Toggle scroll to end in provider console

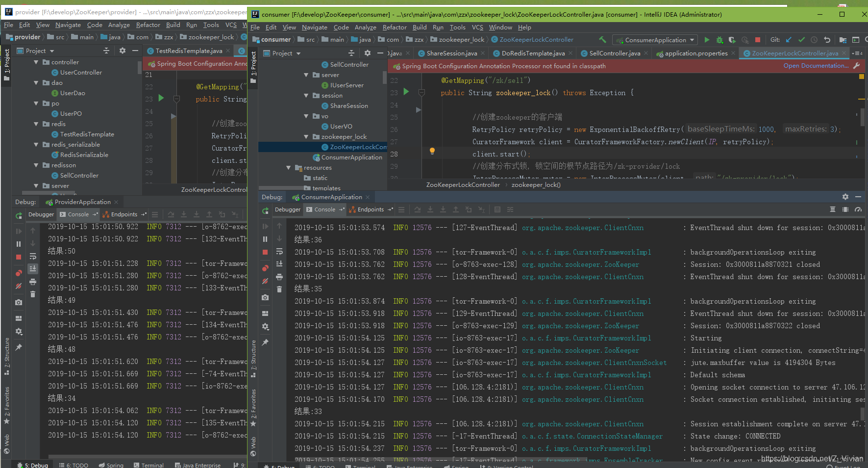pyautogui.click(x=33, y=269)
